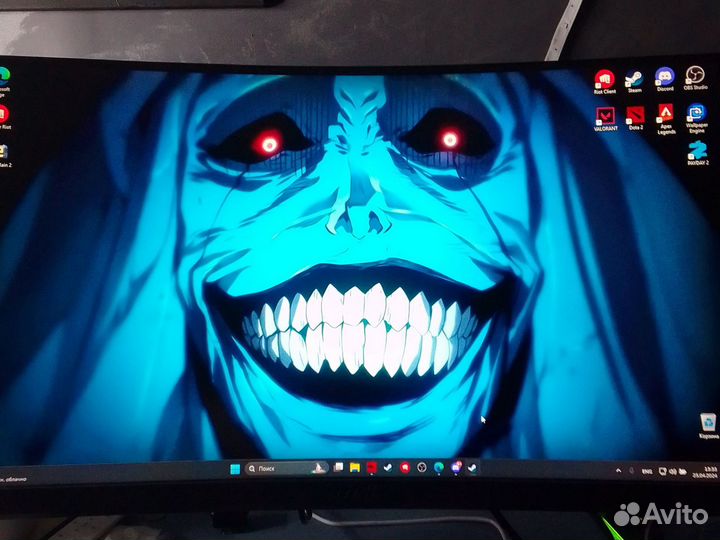Viewport: 720px width, 540px height.
Task: Select the Wallpaper Engine desktop icon
Action: tap(697, 118)
